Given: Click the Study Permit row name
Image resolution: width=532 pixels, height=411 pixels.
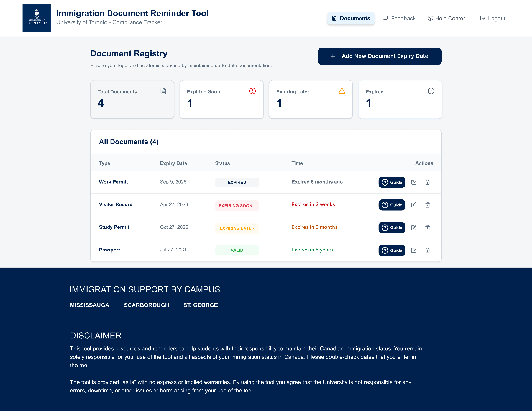Looking at the screenshot, I should [x=114, y=227].
